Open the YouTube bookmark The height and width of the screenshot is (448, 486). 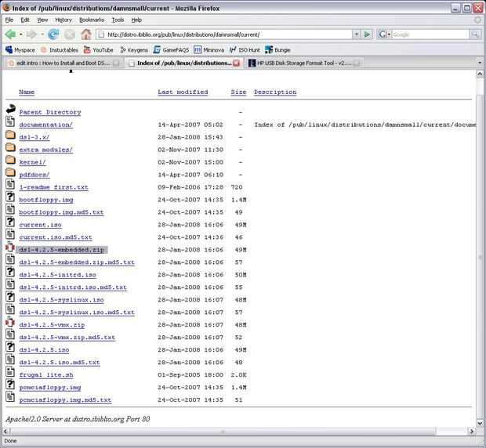click(x=99, y=50)
